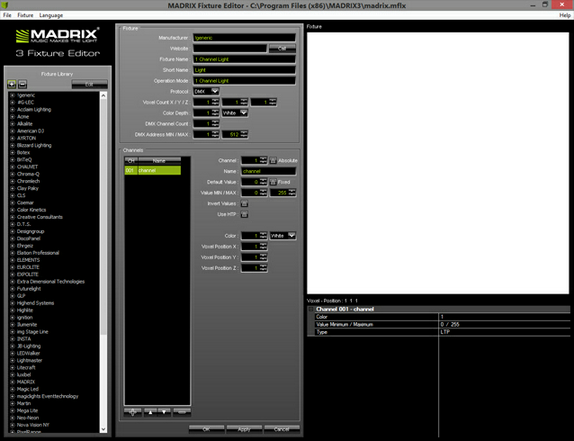
Task: Select EUROLITE in the library
Action: 28,267
